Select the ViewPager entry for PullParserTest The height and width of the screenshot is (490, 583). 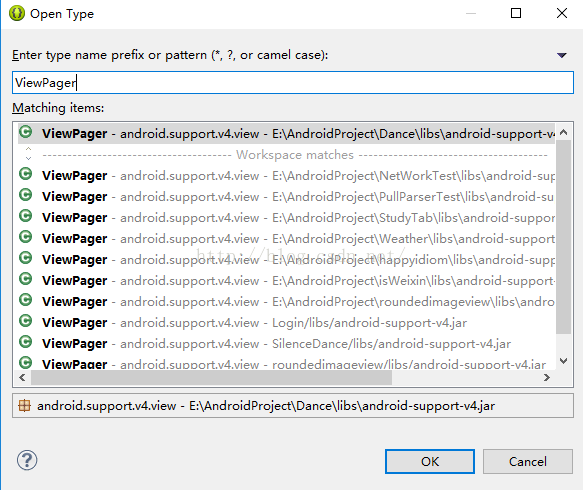(286, 196)
